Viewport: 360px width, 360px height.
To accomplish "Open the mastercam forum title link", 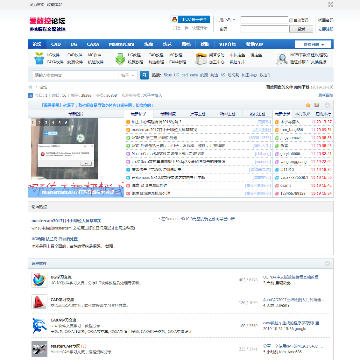I will pos(65,346).
